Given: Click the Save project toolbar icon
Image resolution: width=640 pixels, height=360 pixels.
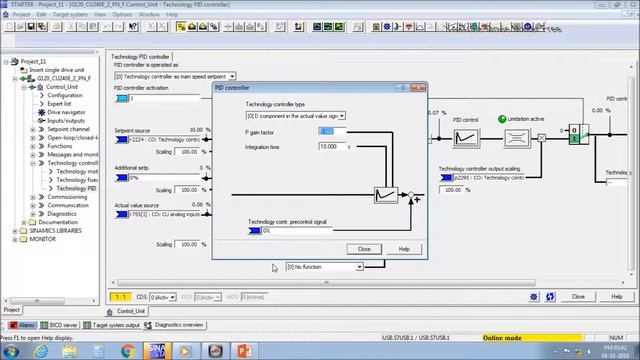Looking at the screenshot, I should pyautogui.click(x=31, y=27).
